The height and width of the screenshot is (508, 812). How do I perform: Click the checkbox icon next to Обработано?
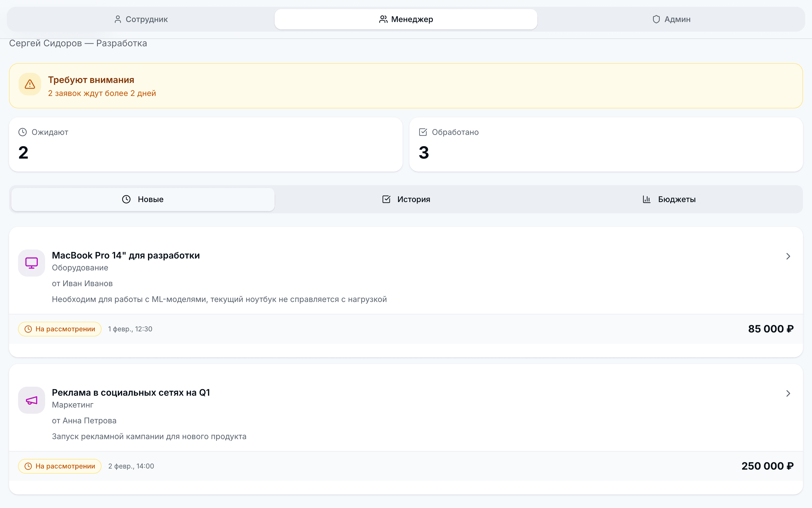pos(423,132)
